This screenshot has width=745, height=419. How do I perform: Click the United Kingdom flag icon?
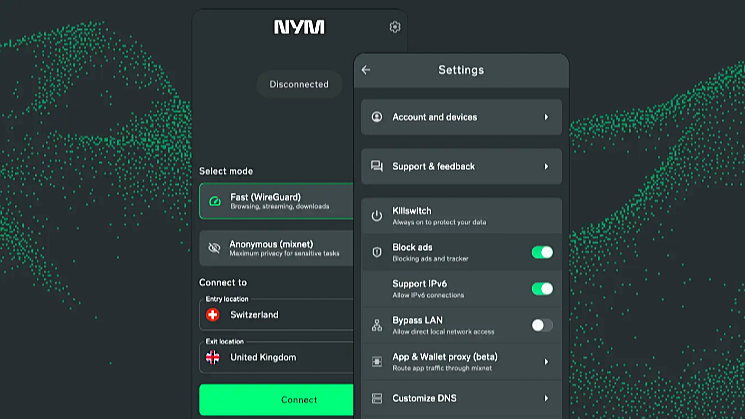[x=213, y=357]
